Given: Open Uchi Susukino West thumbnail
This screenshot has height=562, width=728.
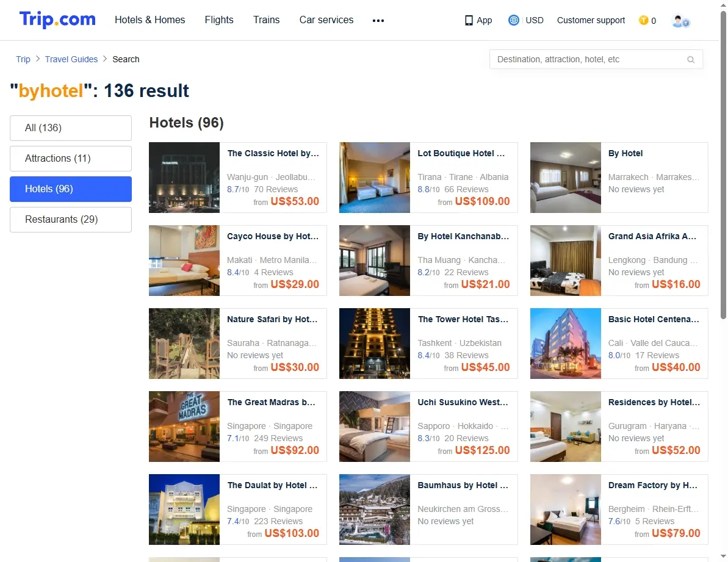Looking at the screenshot, I should click(x=375, y=427).
